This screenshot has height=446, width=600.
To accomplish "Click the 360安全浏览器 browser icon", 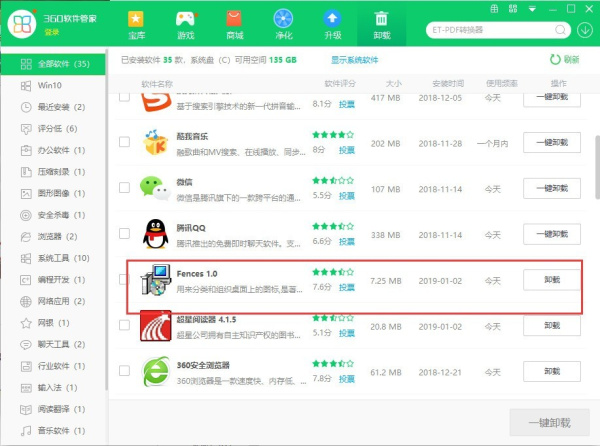I will click(153, 371).
